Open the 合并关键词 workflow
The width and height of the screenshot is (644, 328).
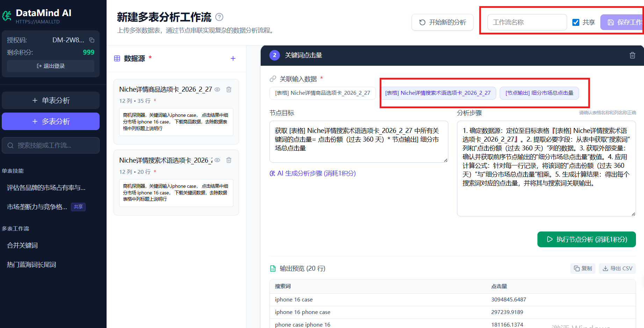click(x=22, y=245)
